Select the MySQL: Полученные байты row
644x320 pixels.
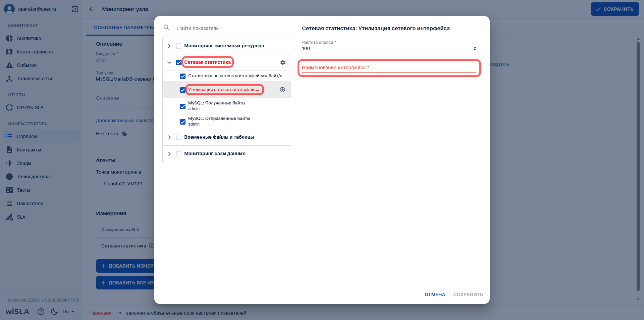[227, 106]
